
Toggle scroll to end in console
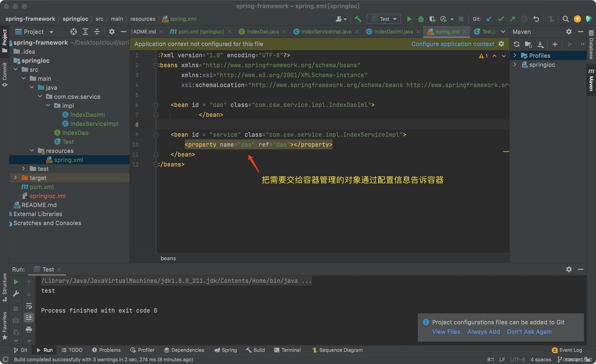[29, 317]
